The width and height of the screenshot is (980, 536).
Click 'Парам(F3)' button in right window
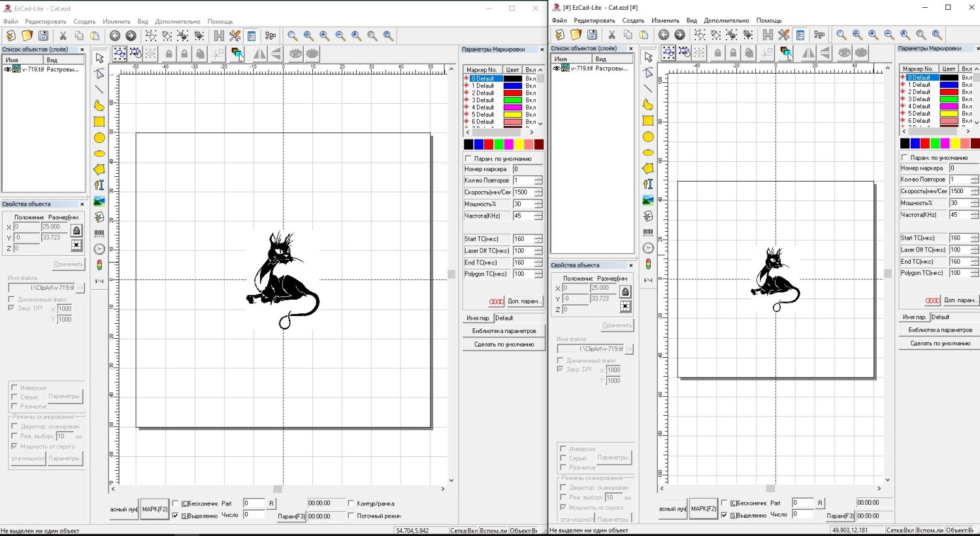(x=840, y=516)
